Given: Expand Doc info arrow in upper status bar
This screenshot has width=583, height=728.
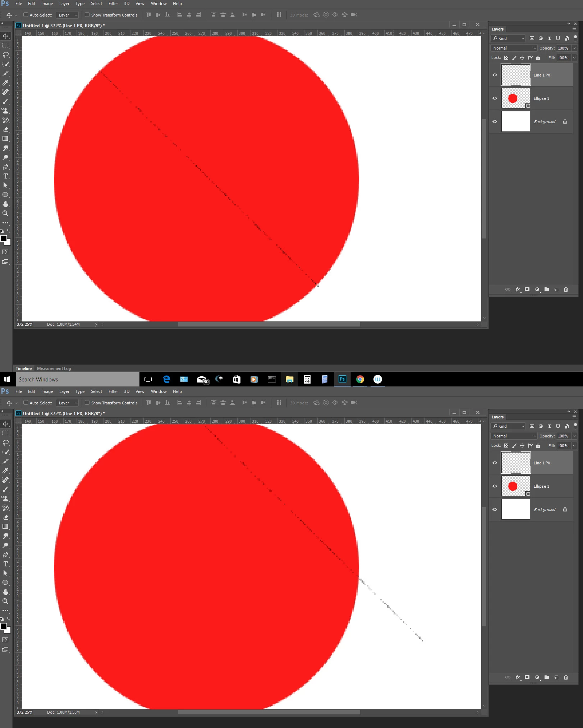Looking at the screenshot, I should 96,324.
